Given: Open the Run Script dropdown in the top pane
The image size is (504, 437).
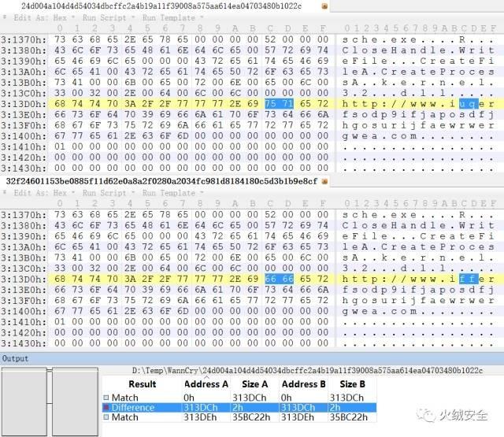Looking at the screenshot, I should click(108, 17).
